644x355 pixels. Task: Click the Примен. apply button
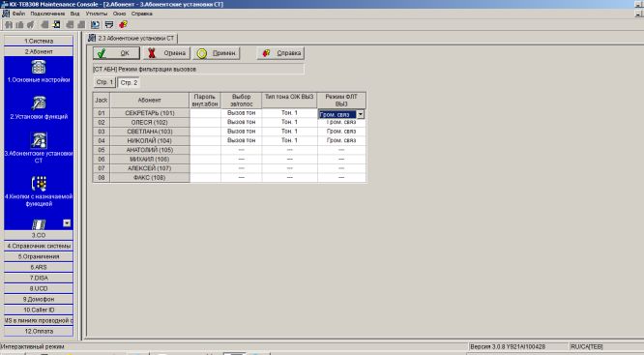(x=216, y=53)
